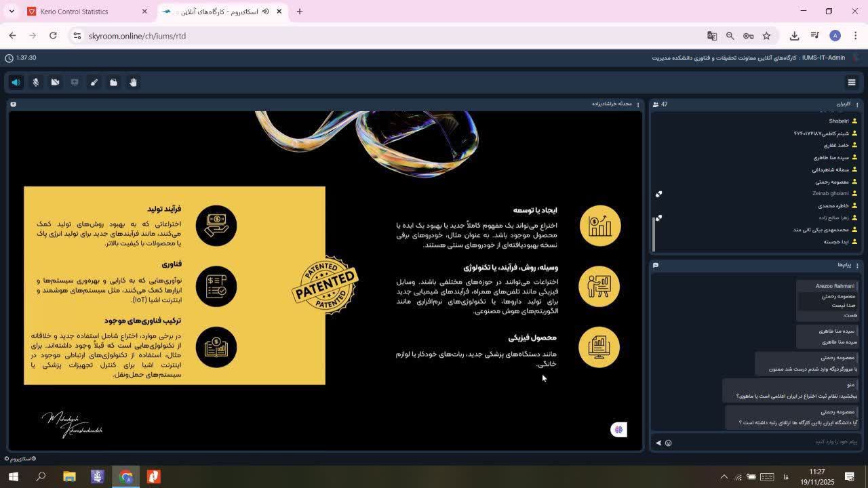
Task: Select user Zeinab gholami in users list
Action: pos(831,194)
